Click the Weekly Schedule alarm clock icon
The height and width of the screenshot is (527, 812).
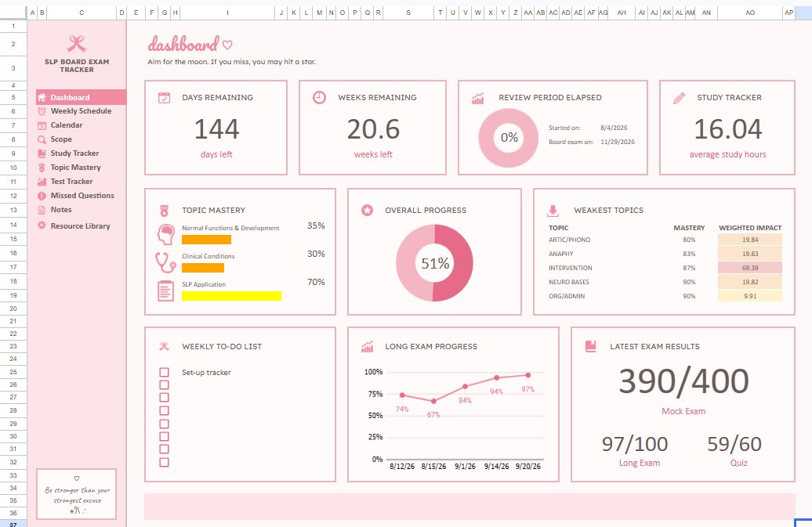(x=42, y=111)
